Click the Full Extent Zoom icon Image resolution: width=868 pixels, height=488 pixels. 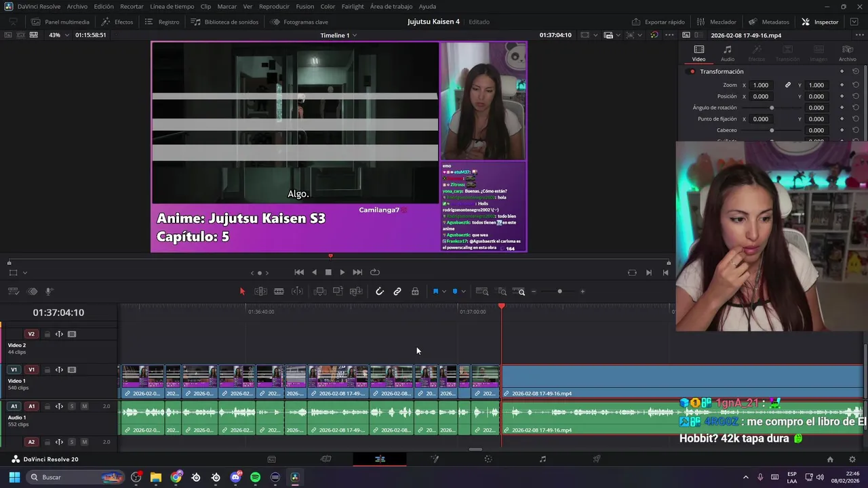482,291
